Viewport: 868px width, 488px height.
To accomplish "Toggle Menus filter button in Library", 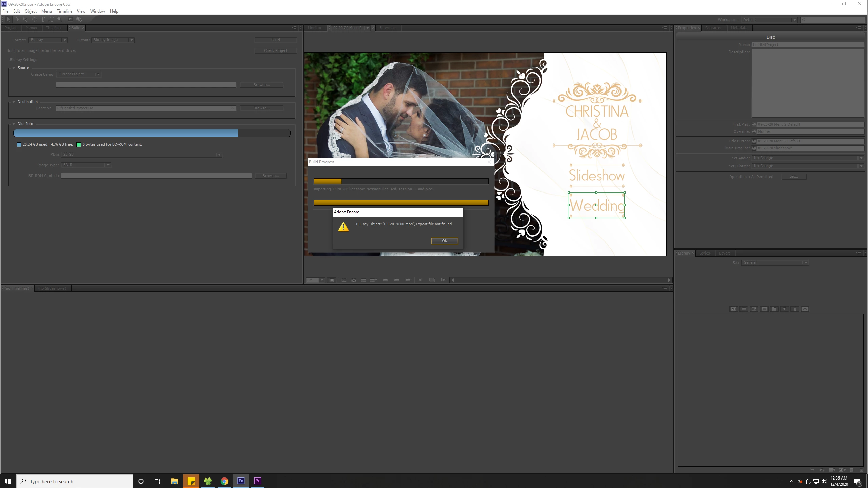I will [734, 309].
